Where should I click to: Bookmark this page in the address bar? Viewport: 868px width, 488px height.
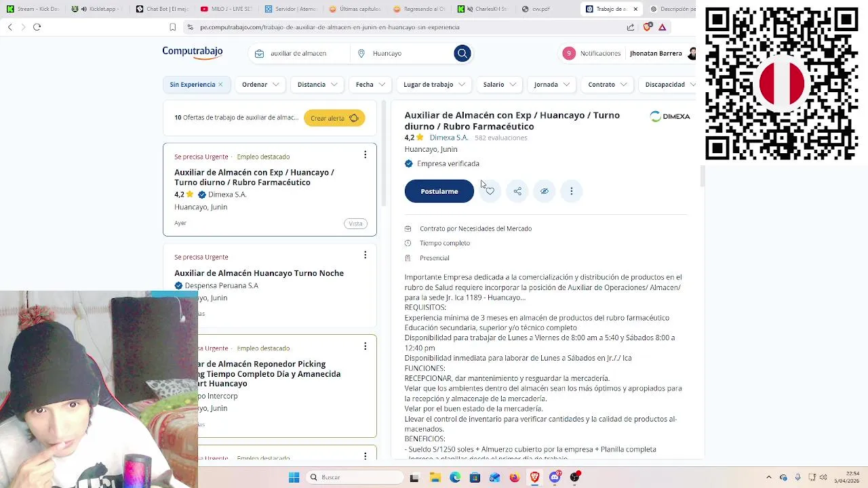(173, 27)
